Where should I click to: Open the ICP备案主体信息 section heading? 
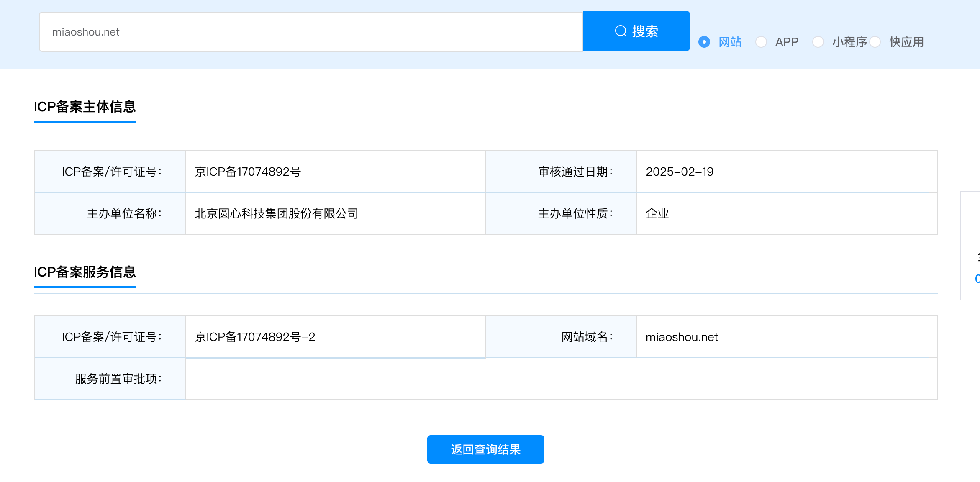(85, 107)
